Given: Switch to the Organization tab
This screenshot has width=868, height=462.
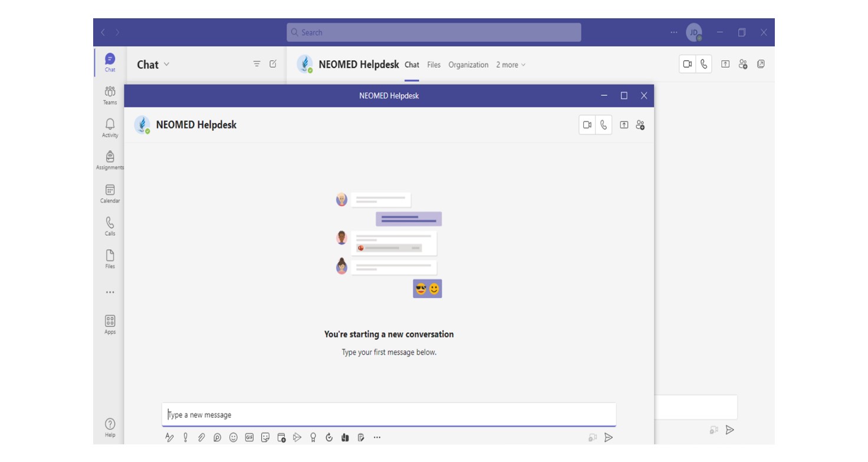Looking at the screenshot, I should (468, 65).
